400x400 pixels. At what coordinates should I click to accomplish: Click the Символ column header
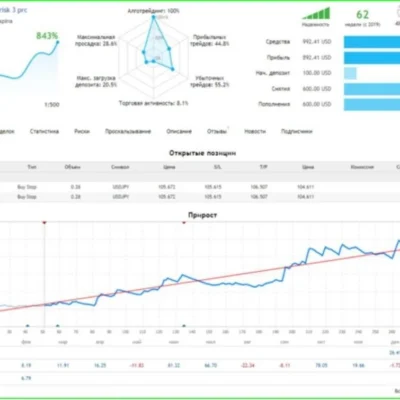pyautogui.click(x=120, y=167)
